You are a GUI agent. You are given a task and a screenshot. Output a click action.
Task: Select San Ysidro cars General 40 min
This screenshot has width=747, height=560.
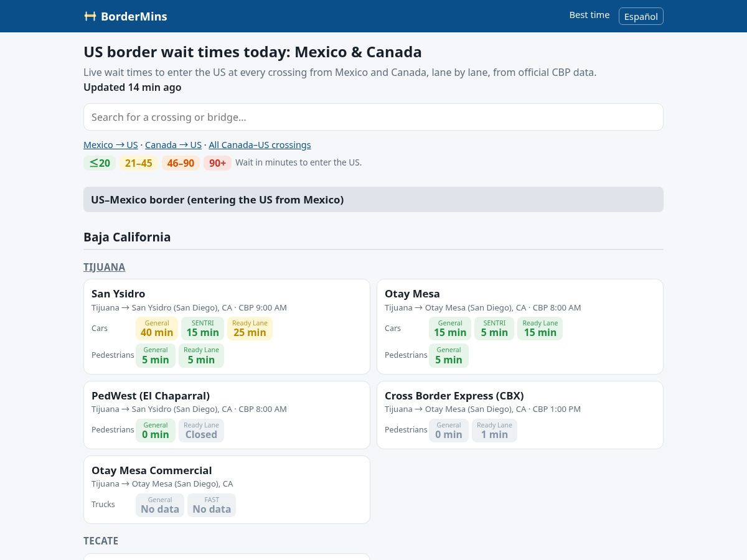click(x=157, y=329)
